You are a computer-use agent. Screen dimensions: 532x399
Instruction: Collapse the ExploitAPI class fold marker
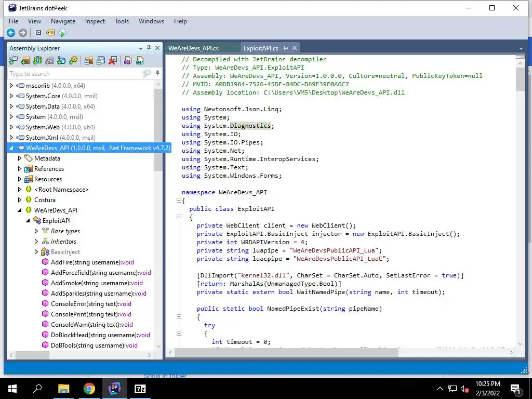(179, 217)
